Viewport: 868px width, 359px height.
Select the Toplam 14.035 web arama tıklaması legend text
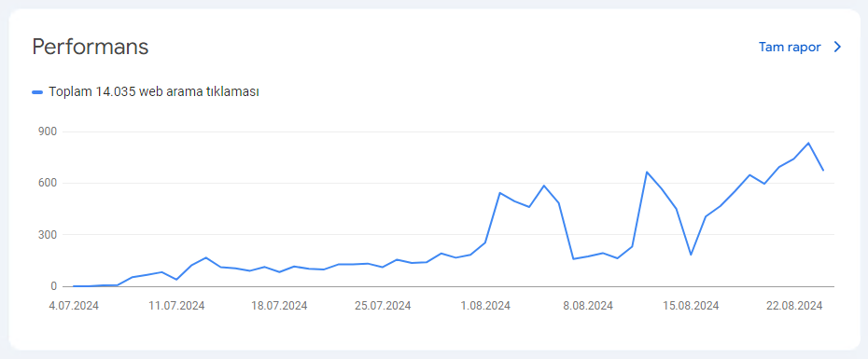pos(154,91)
